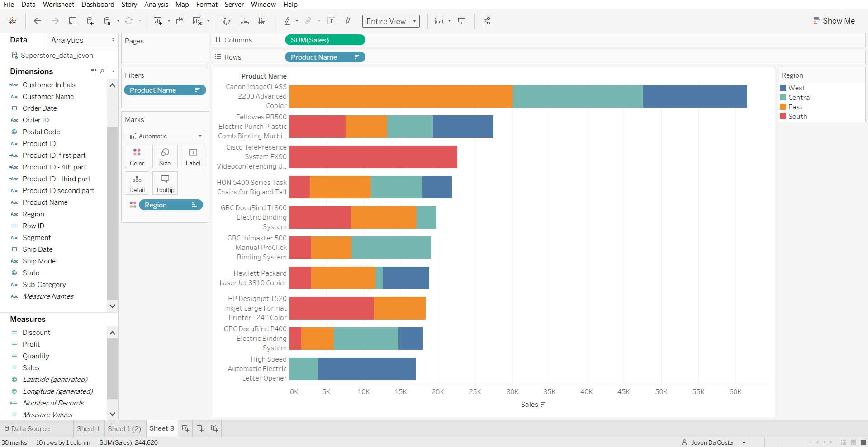The height and width of the screenshot is (447, 868).
Task: Click the Size shelf on Marks card
Action: [x=165, y=156]
